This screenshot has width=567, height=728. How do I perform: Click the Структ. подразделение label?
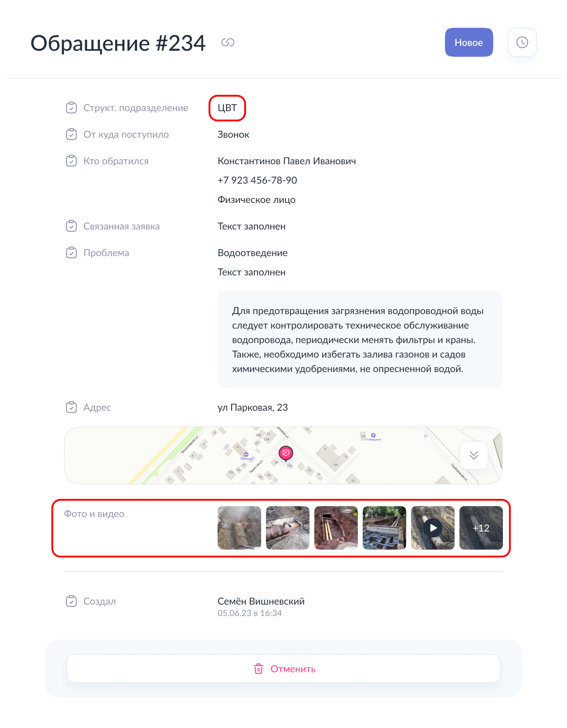[136, 108]
